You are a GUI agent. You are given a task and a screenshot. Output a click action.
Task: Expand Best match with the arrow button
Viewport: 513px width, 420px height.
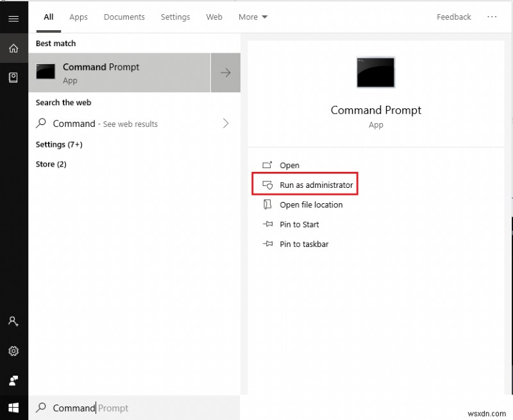225,72
